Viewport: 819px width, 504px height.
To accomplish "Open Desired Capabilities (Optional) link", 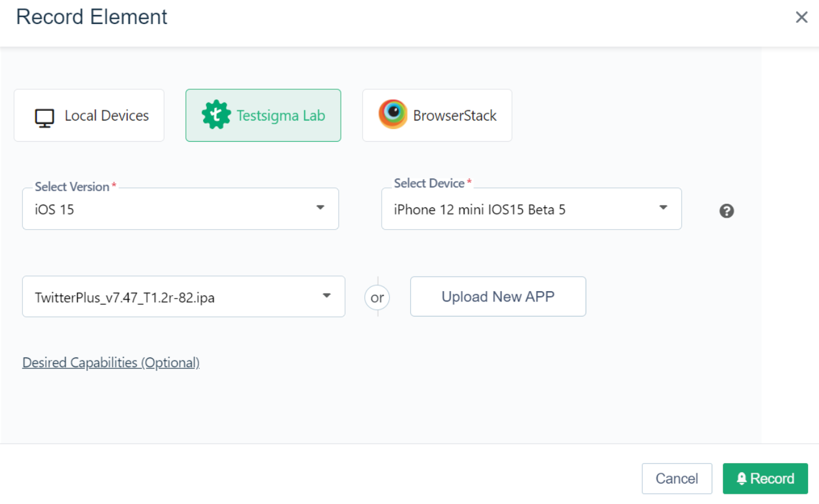I will pos(111,363).
